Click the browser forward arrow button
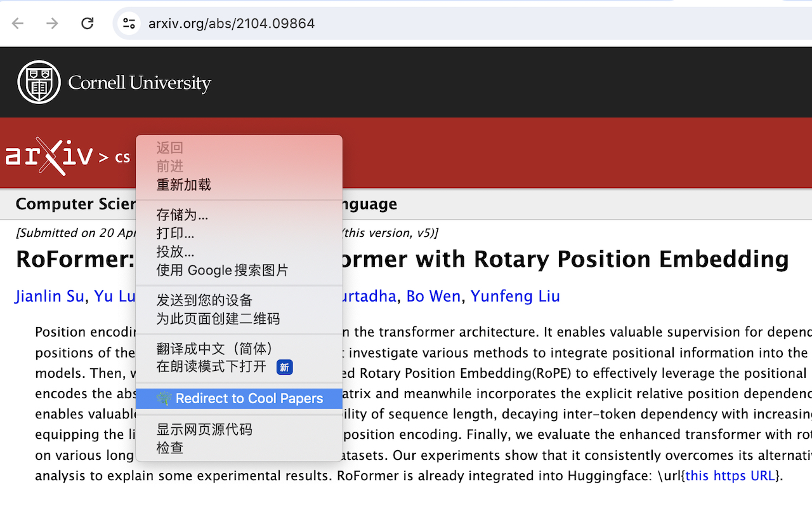Viewport: 812px width, 508px height. [52, 23]
